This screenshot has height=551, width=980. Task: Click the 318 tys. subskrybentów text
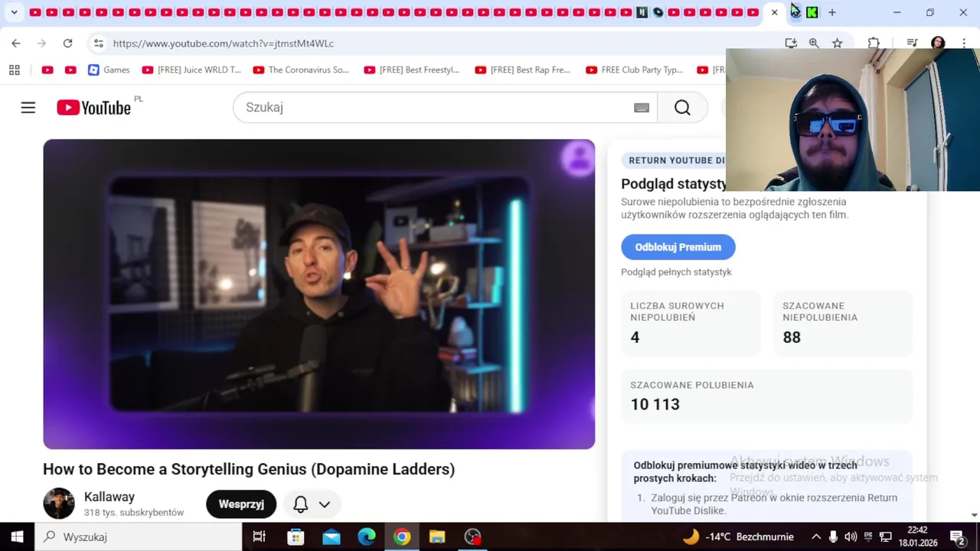click(x=134, y=513)
